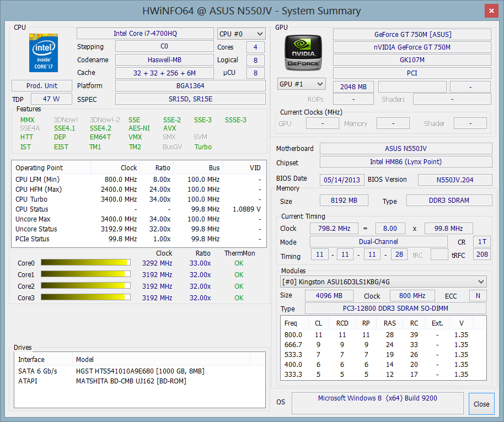Select the 533.3 frequency timing row
504x422 pixels.
[x=383, y=355]
